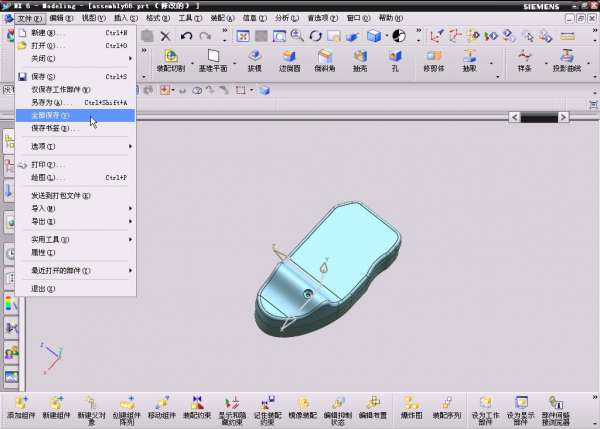Select the 边倒圆 edge blend tool

[289, 60]
